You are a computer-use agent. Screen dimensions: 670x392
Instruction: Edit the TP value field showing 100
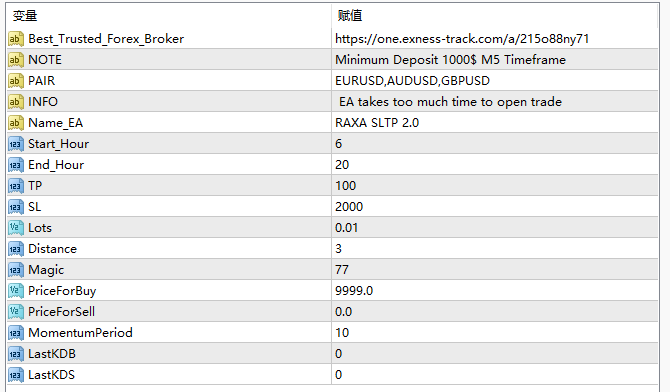click(495, 186)
